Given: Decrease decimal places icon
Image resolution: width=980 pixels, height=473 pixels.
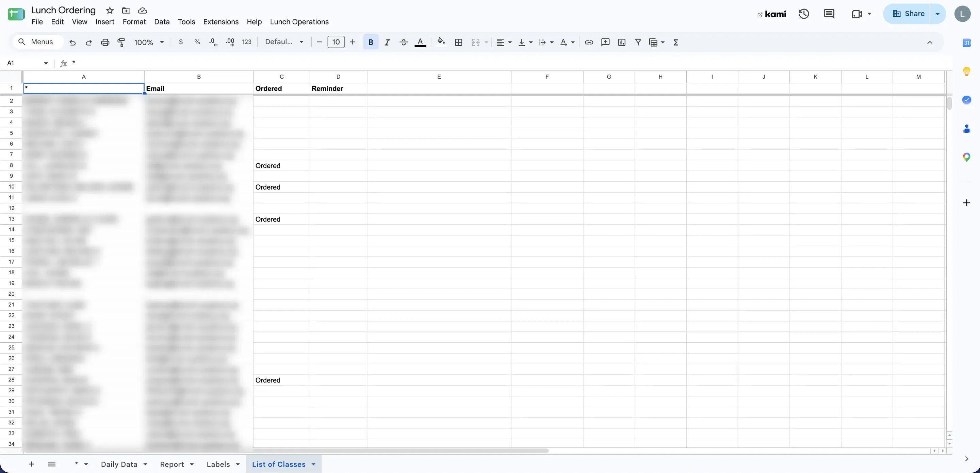Looking at the screenshot, I should coord(213,42).
